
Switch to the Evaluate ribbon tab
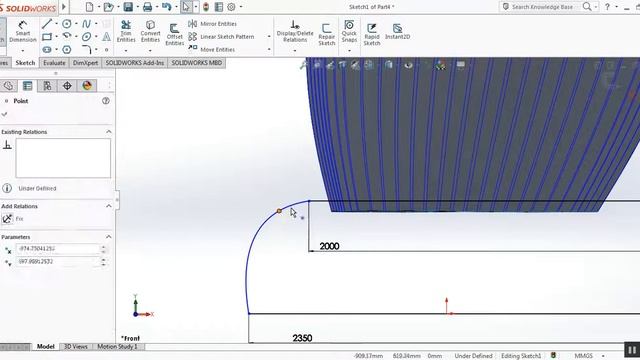point(54,63)
